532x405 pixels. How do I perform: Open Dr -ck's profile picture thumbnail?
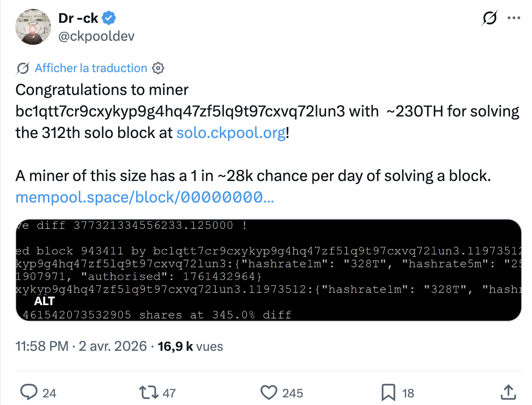[x=33, y=27]
